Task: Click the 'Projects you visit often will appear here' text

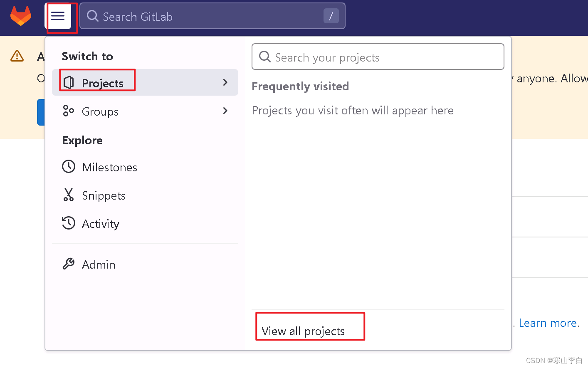Action: [x=353, y=111]
